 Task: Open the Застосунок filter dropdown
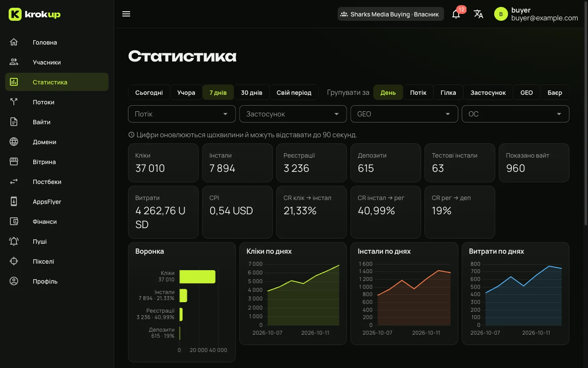coord(293,114)
